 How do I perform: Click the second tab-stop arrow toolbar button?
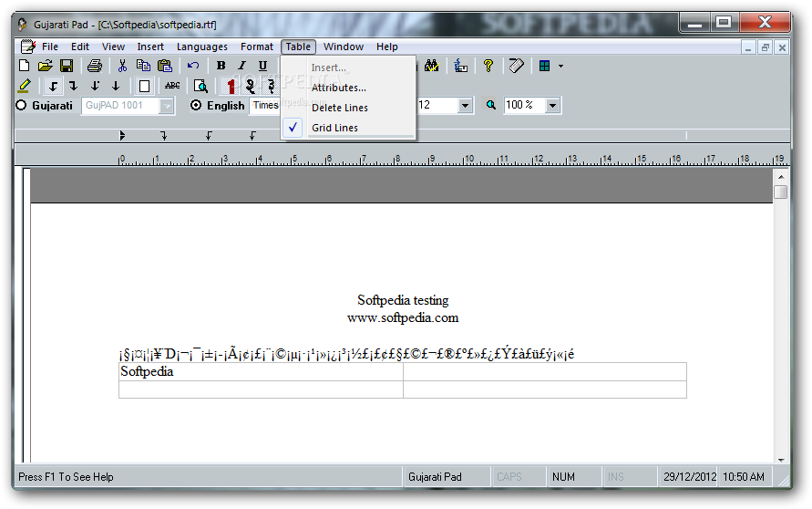coord(74,86)
